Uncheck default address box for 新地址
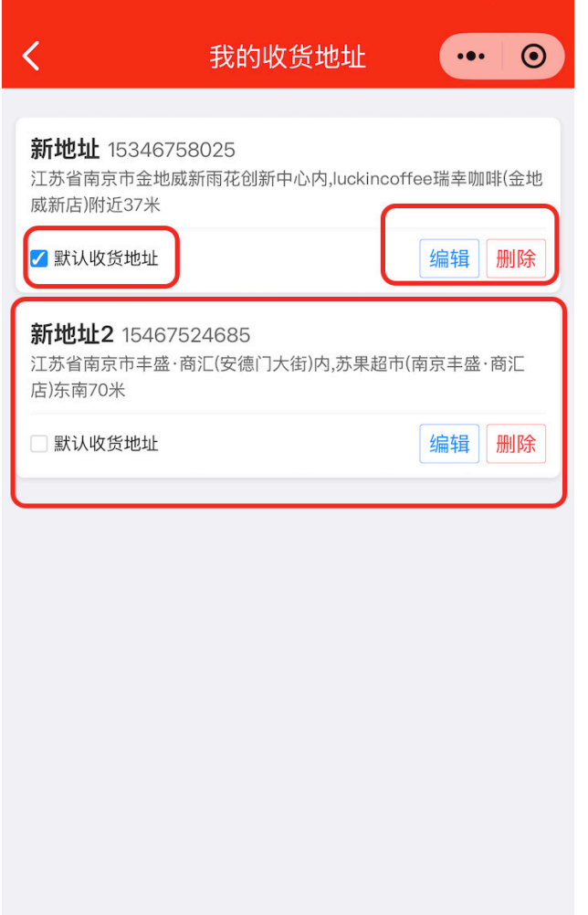The image size is (588, 915). [x=39, y=258]
